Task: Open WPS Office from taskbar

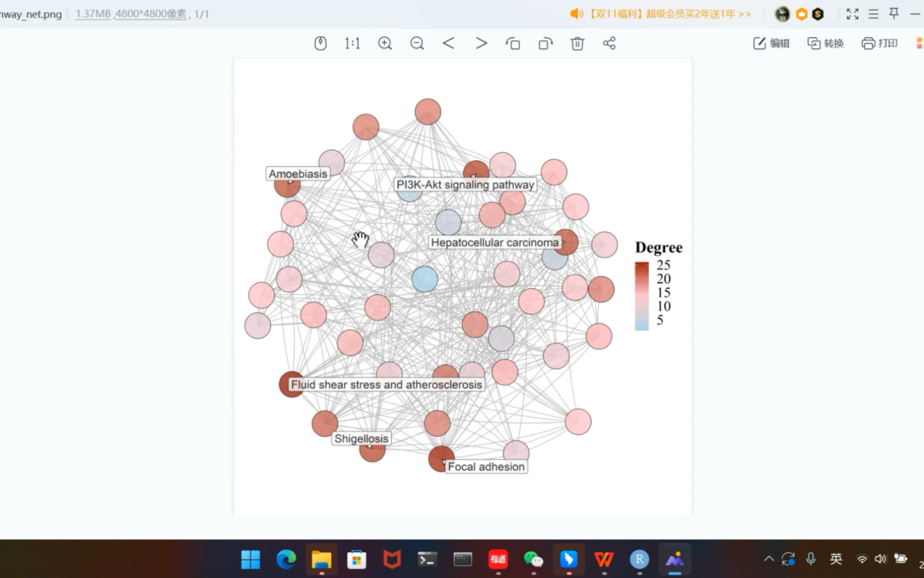Action: coord(604,559)
